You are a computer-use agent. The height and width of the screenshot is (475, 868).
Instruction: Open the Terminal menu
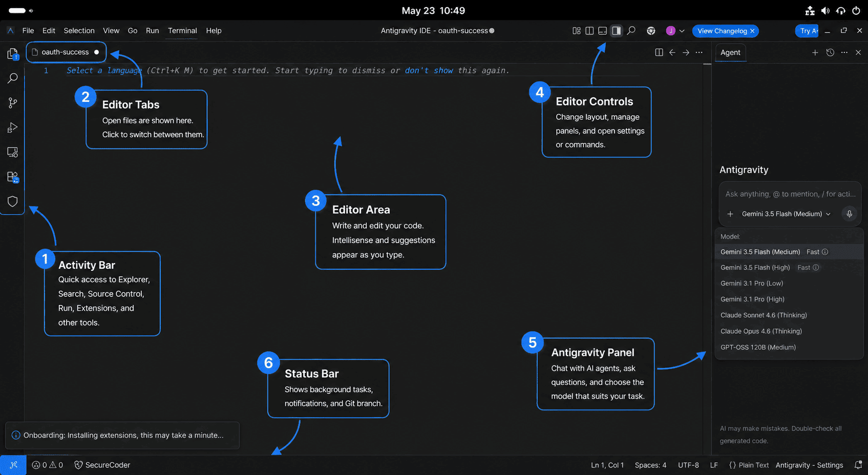[x=182, y=31]
